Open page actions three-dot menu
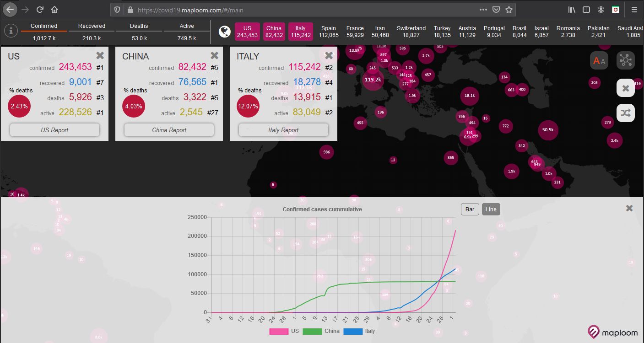The height and width of the screenshot is (343, 644). point(483,10)
